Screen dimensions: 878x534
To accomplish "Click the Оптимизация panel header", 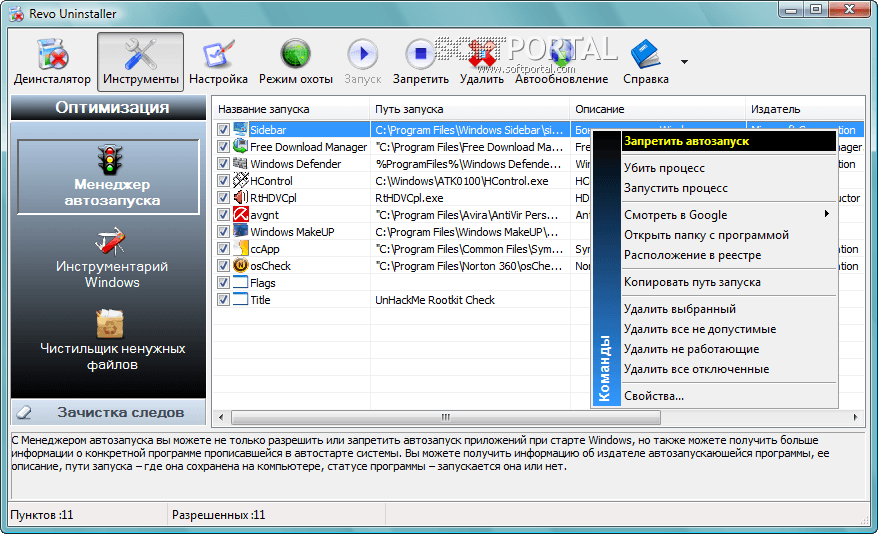I will (x=109, y=107).
